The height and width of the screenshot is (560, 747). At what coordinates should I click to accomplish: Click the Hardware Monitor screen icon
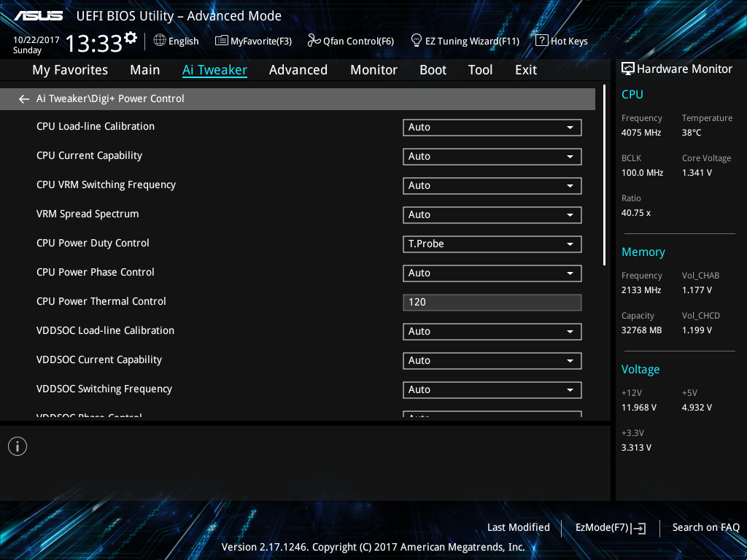(628, 69)
